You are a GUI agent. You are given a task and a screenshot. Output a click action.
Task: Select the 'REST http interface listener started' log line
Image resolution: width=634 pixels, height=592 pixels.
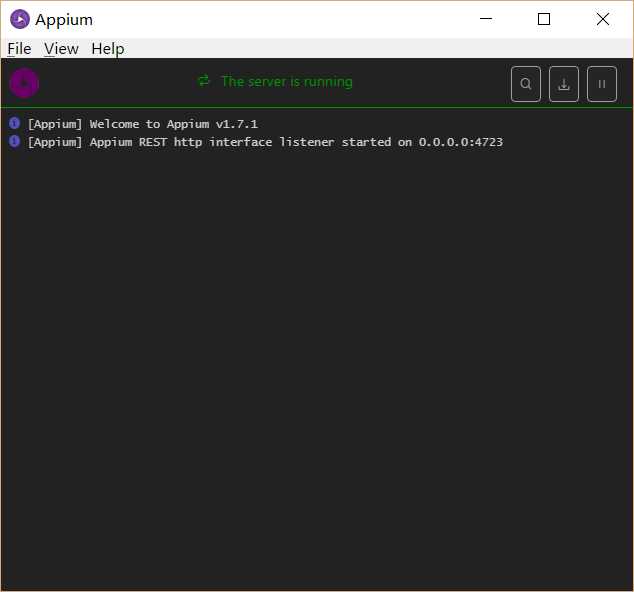pyautogui.click(x=265, y=142)
